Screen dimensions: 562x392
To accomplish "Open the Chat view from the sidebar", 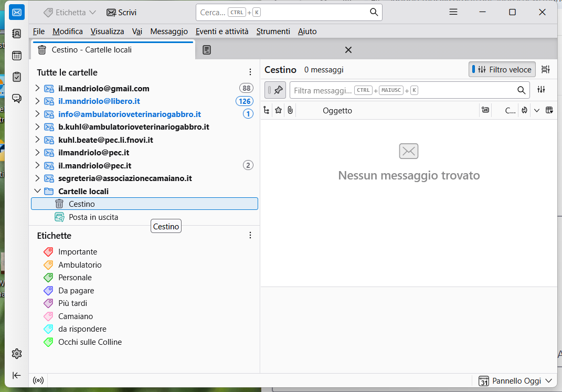I will pyautogui.click(x=16, y=99).
